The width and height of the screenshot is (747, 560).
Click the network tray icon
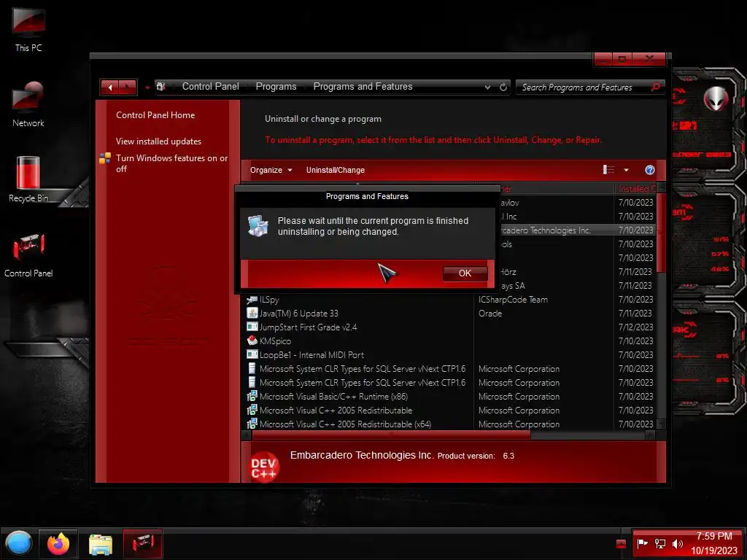[659, 543]
